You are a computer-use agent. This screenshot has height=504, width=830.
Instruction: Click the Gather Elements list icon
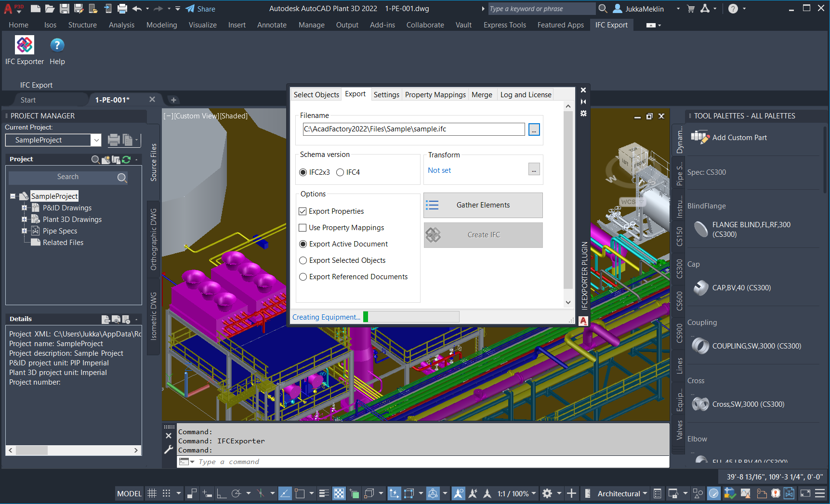433,206
